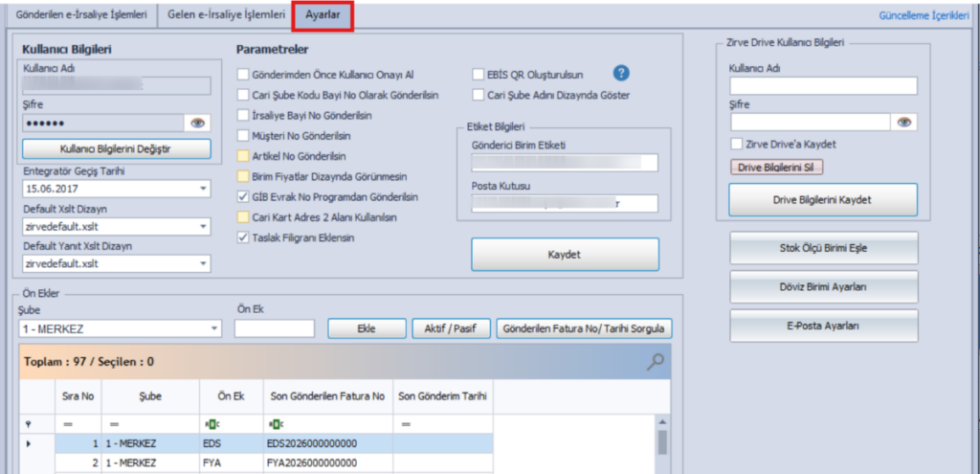Click the Zirve Drive Kullanıcı Adı field
This screenshot has height=474, width=980.
823,85
